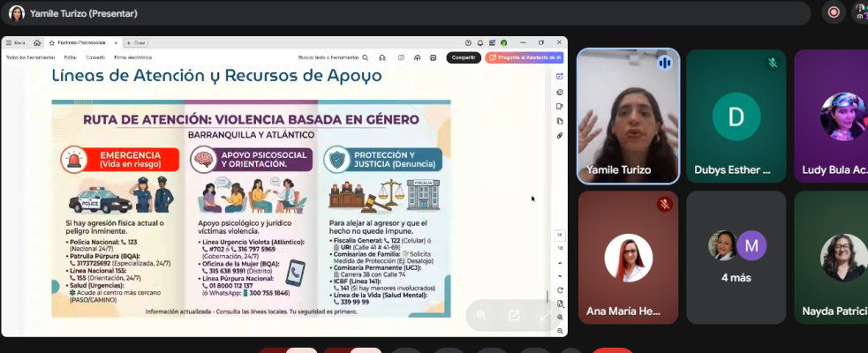Image resolution: width=868 pixels, height=353 pixels.
Task: Open the Convertir tools tab
Action: coord(95,57)
